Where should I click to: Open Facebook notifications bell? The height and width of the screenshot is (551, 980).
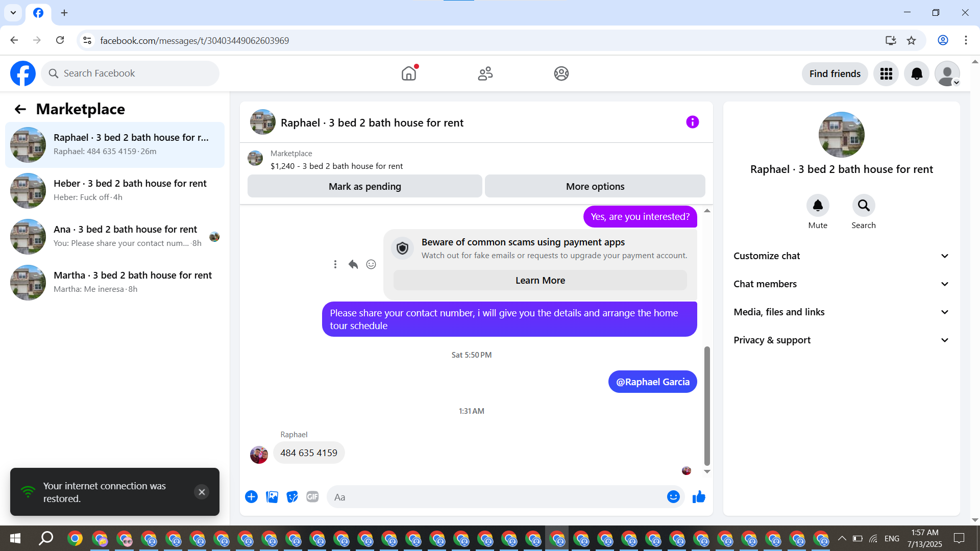[917, 74]
